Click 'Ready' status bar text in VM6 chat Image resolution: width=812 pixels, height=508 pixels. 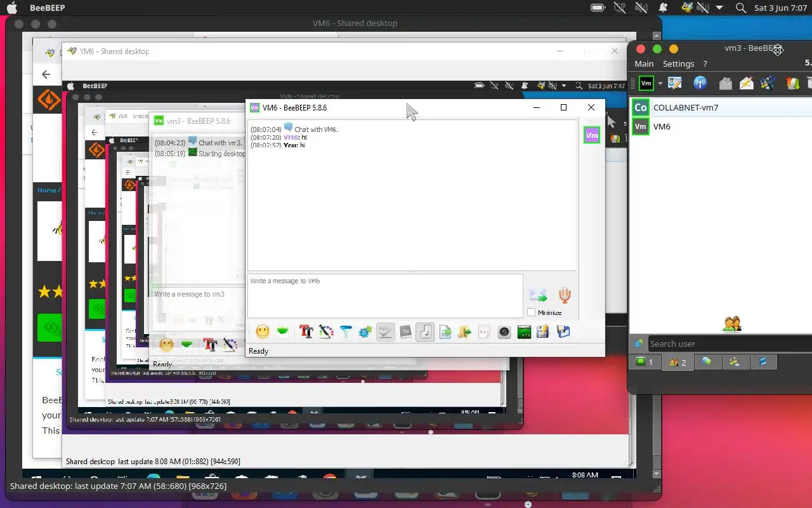259,351
